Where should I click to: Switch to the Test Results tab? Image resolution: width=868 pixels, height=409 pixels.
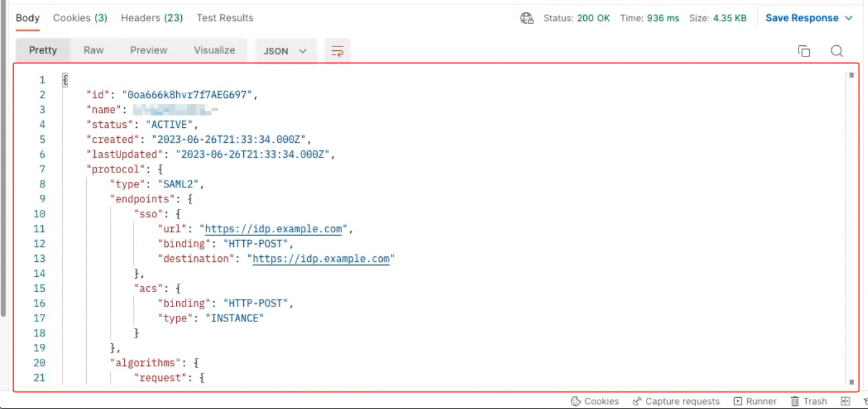[x=225, y=18]
